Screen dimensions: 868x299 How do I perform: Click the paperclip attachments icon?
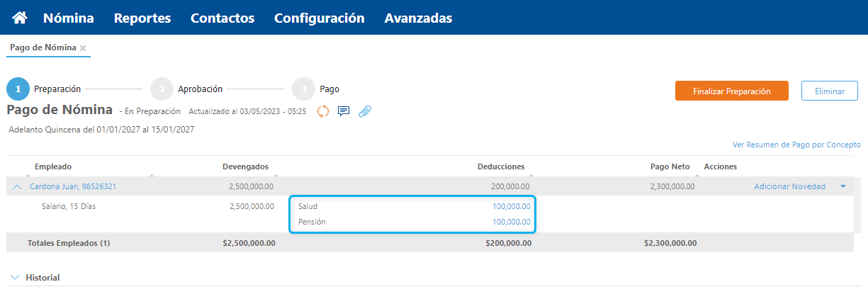point(365,111)
